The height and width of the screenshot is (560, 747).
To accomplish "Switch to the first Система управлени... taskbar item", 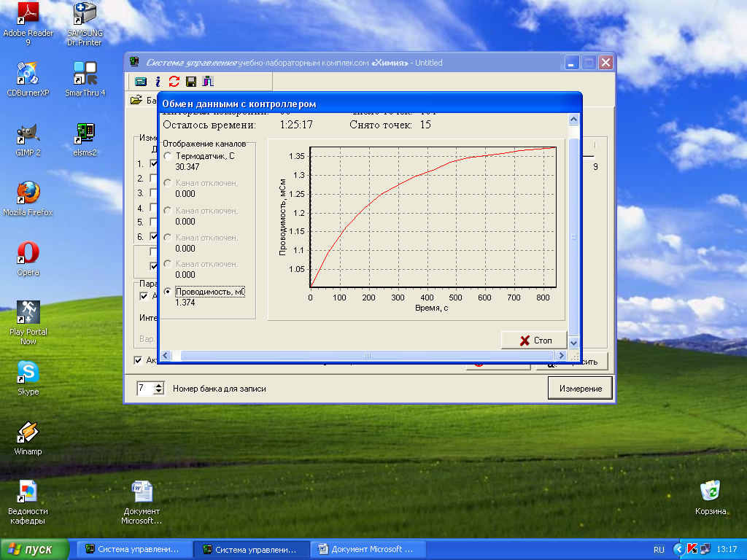I will [134, 549].
